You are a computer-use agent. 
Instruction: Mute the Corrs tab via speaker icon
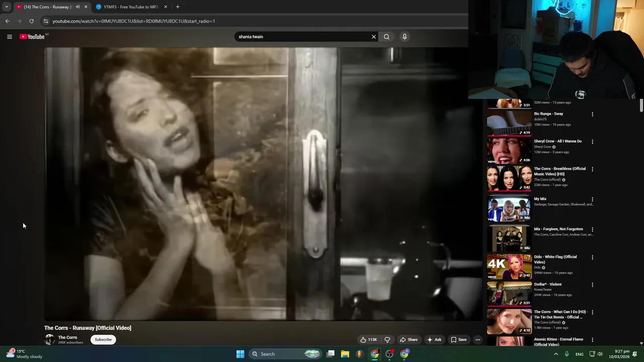pos(77,7)
